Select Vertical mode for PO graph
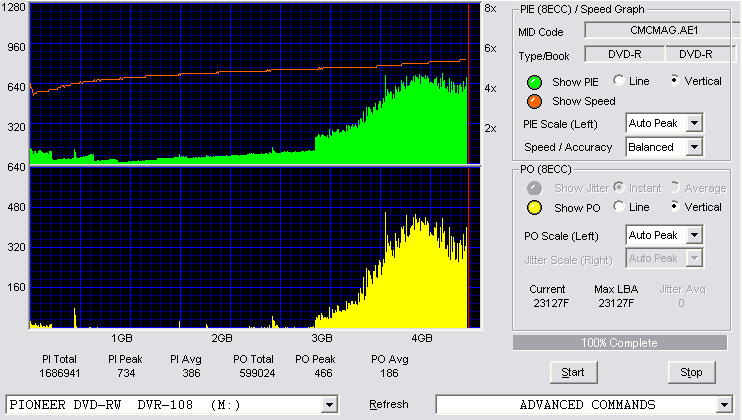Viewport: 742px width, 420px height. (675, 207)
